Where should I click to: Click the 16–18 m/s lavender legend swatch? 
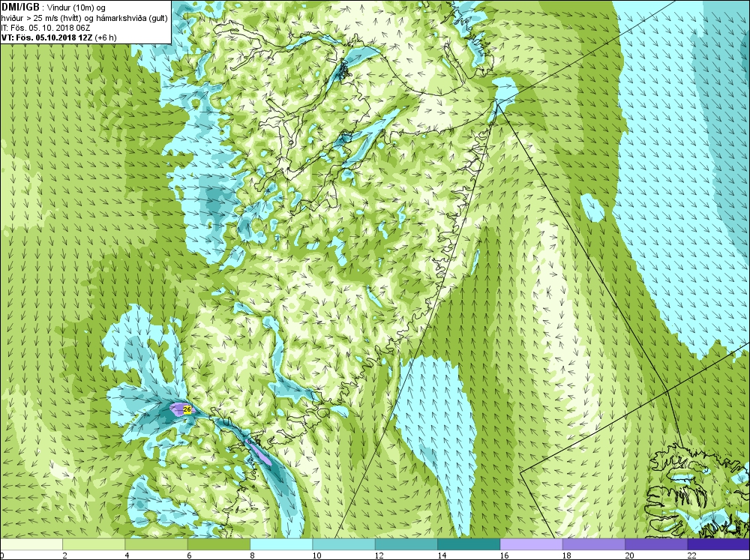pyautogui.click(x=532, y=544)
